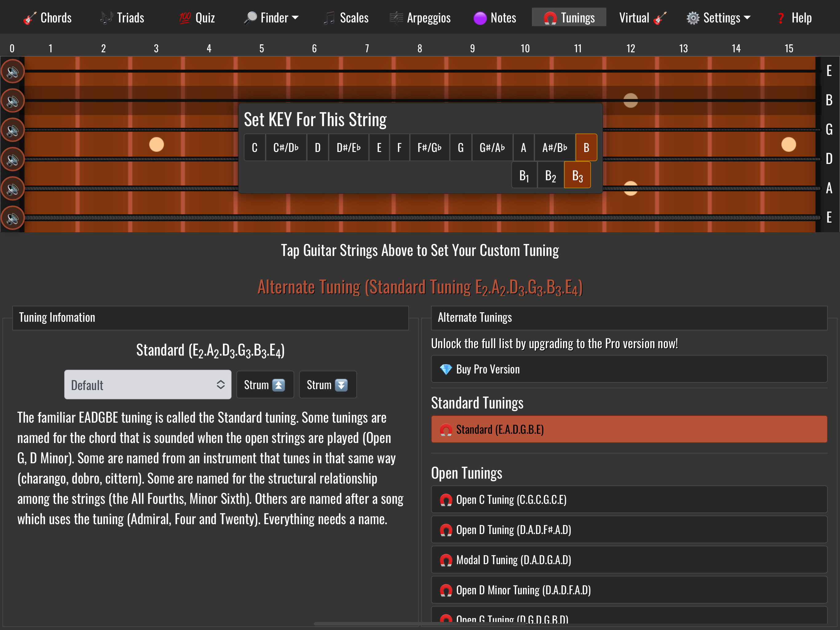Click the Standard Tunings section heading
This screenshot has height=630, width=840.
477,403
